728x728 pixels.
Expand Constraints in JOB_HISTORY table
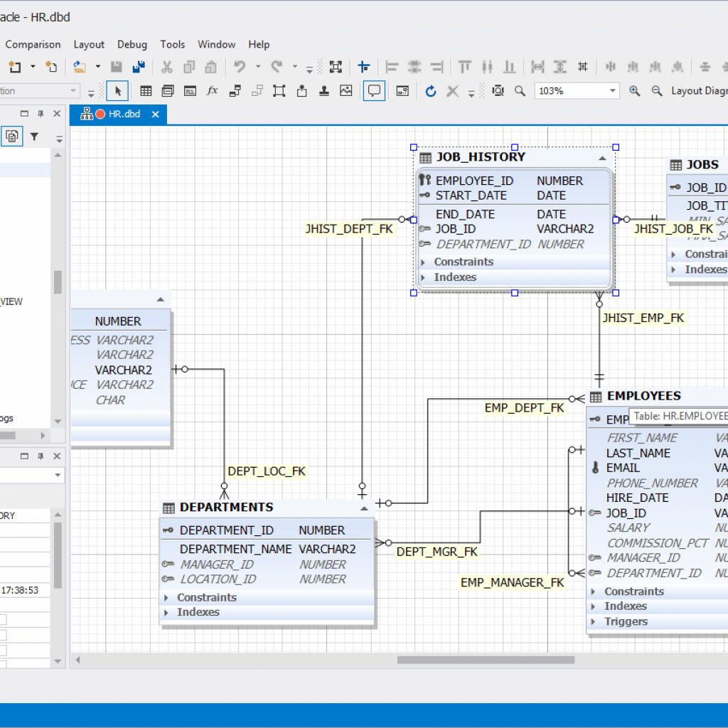coord(423,262)
